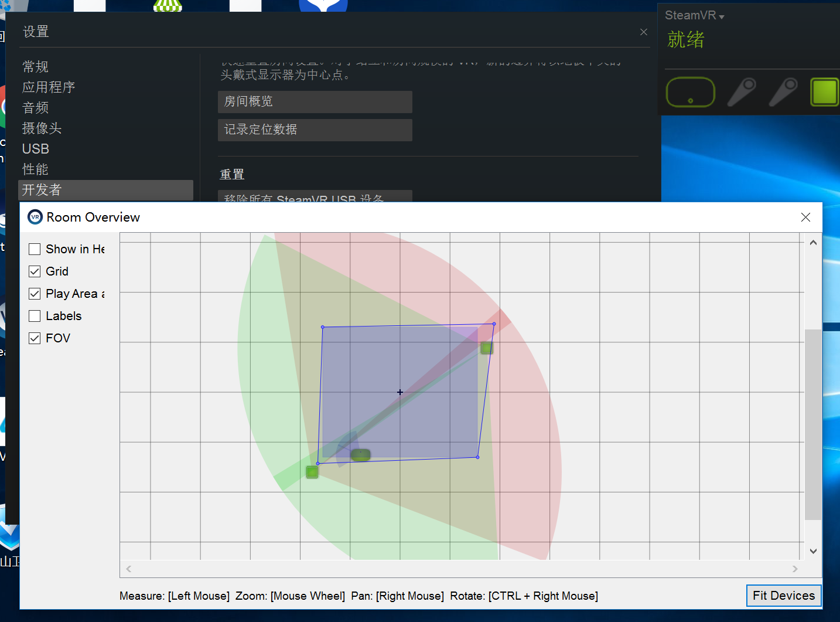Click the 重置 section heading
The image size is (840, 622).
(x=232, y=175)
